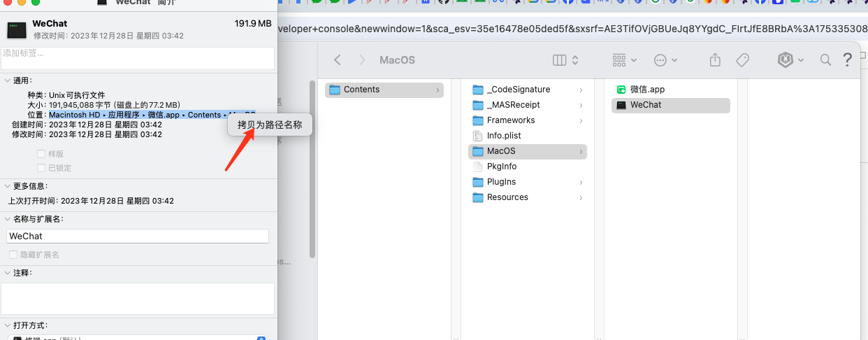Toggle the 隐藏扩展名 checkbox
Image resolution: width=868 pixels, height=340 pixels.
pos(13,255)
